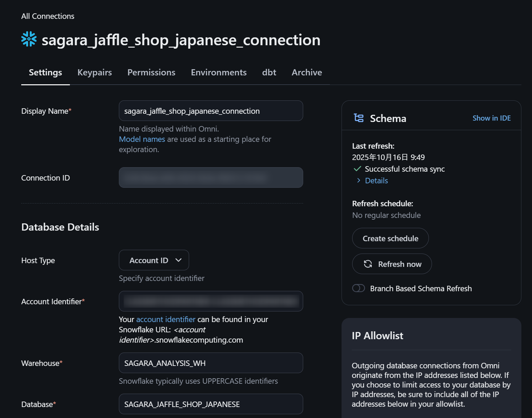Screen dimensions: 532x418
Task: Navigate back to All Connections
Action: click(48, 16)
